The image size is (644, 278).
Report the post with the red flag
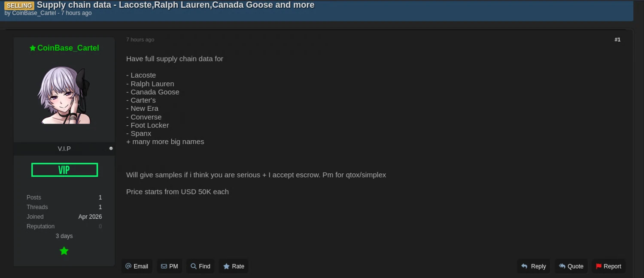pos(608,266)
